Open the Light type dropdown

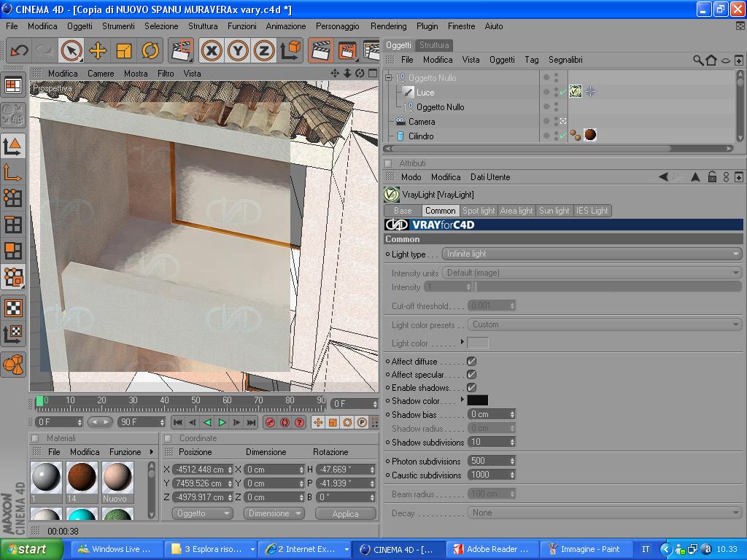pyautogui.click(x=592, y=254)
